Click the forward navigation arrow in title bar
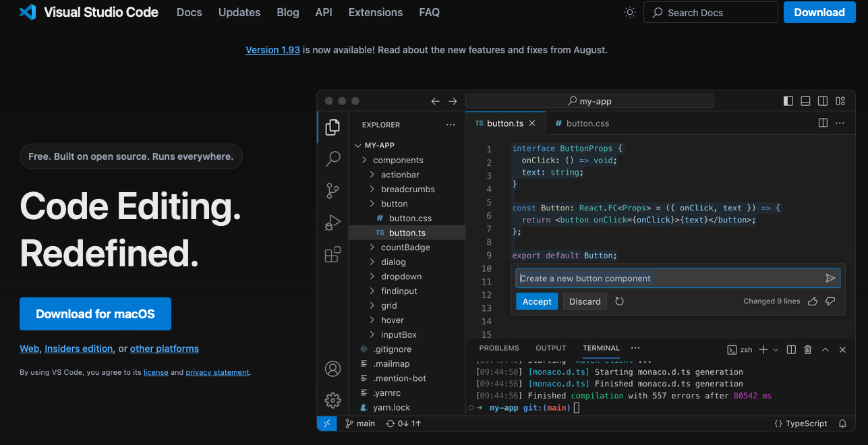The image size is (868, 445). point(453,101)
